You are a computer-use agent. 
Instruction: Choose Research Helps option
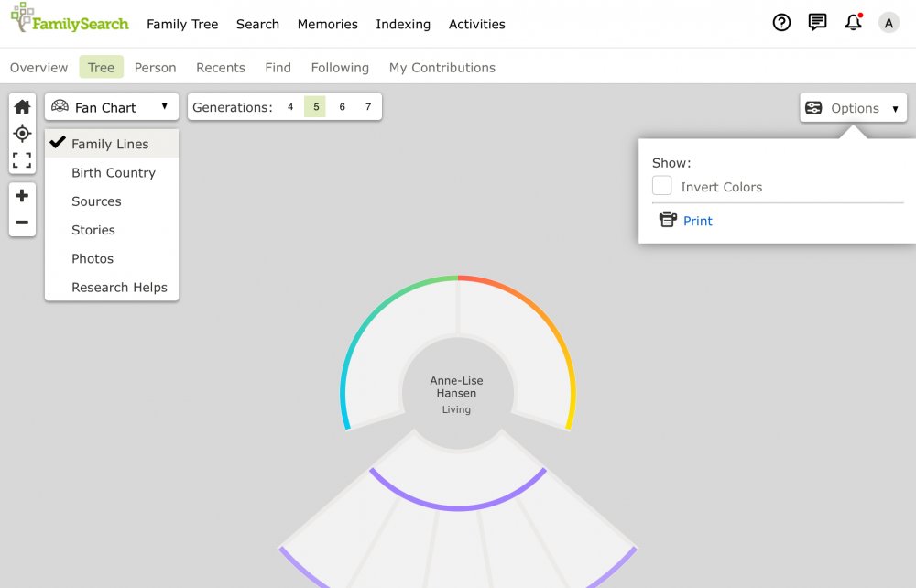coord(119,288)
